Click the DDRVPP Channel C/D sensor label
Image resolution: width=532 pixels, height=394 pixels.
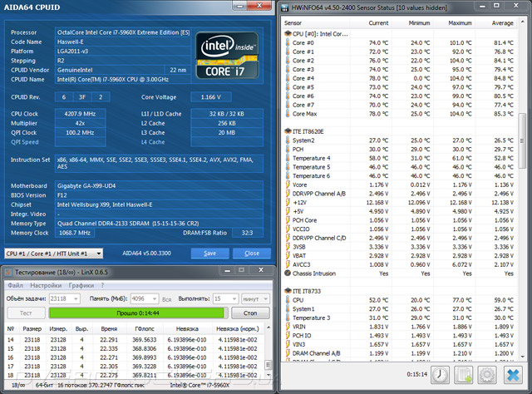pos(319,238)
